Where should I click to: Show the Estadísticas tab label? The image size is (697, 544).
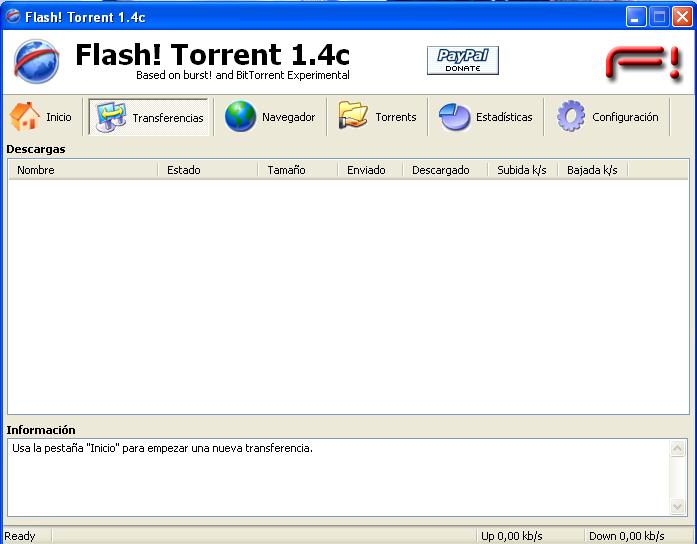coord(504,117)
